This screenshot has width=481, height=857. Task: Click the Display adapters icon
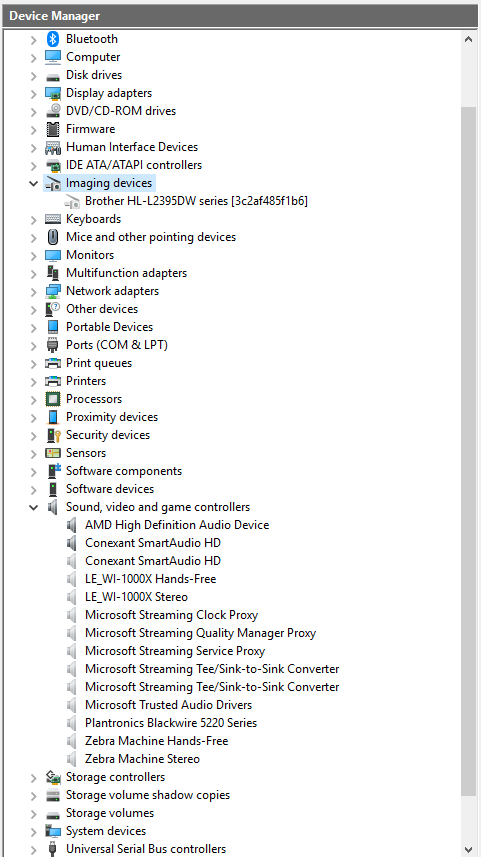coord(52,93)
